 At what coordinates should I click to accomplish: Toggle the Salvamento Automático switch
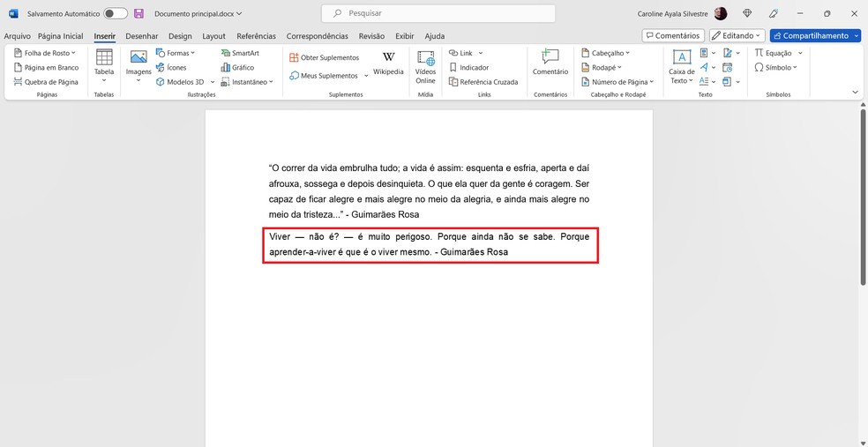[116, 14]
